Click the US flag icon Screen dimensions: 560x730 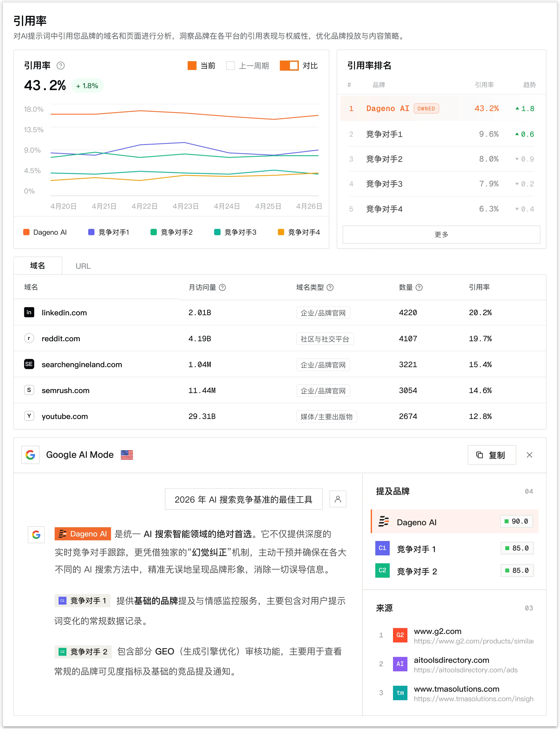(127, 455)
